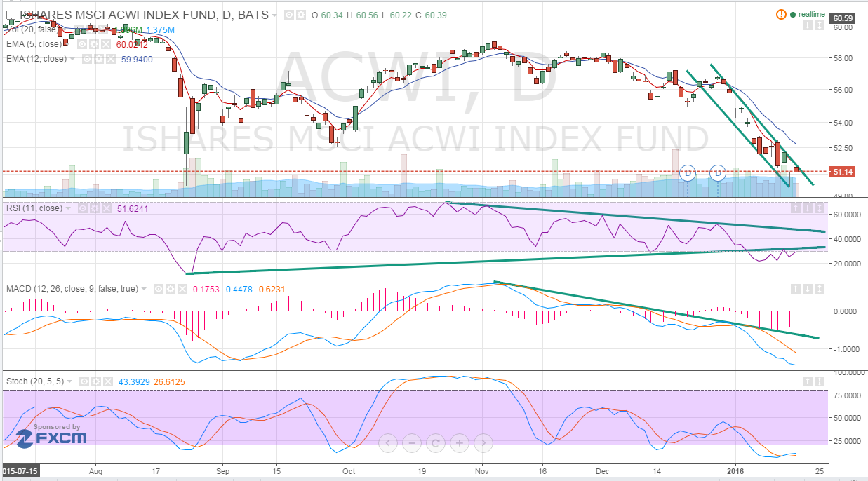Click the Stoch %D value 26.6125
Screen dimensions: 868x481
170,381
